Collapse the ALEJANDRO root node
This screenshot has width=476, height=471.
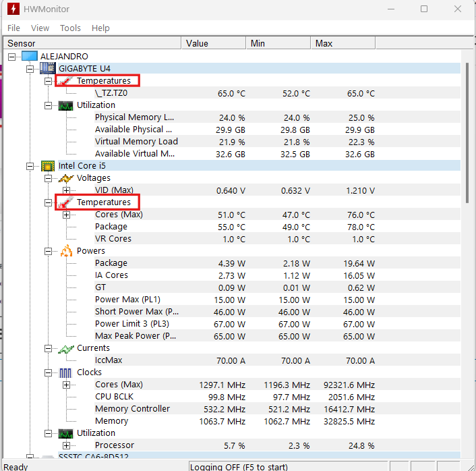coord(11,57)
